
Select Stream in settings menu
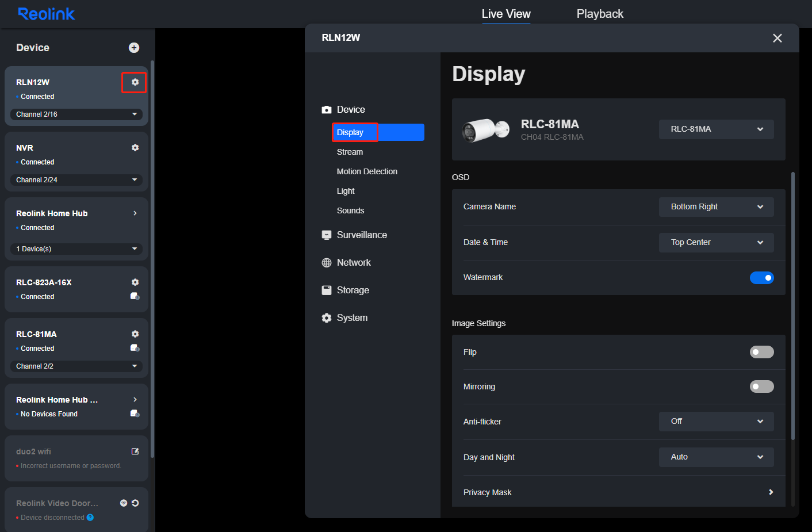coord(350,152)
